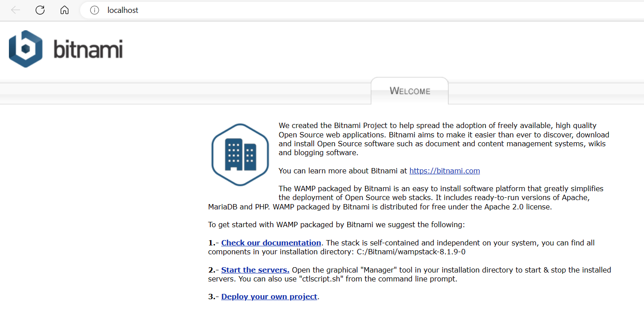Open the Check our documentation link
The width and height of the screenshot is (644, 321).
coord(271,243)
